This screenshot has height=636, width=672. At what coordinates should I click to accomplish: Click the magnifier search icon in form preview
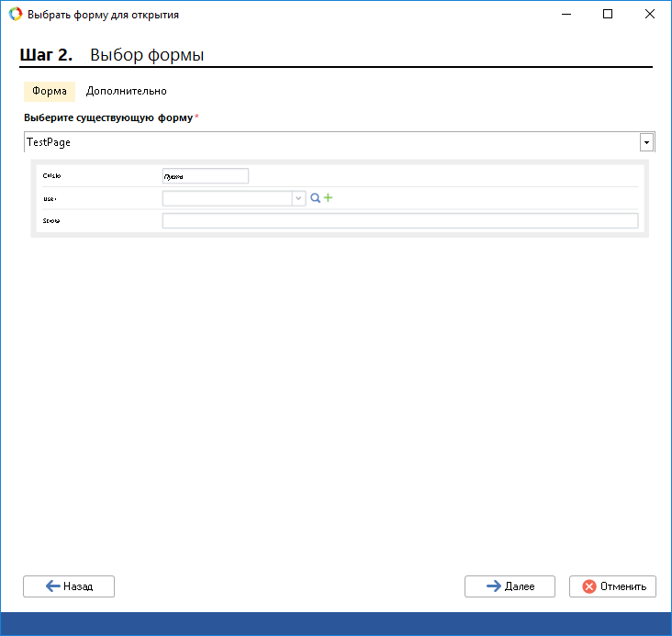click(x=315, y=197)
